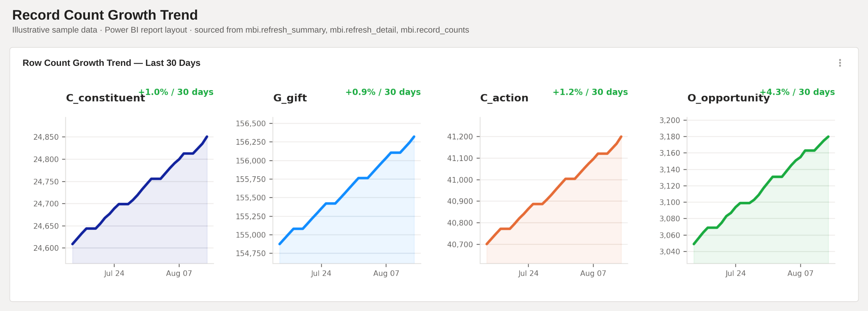Click the 154,750 axis value in G_gift chart
Screen dimensions: 868x311
click(x=251, y=253)
